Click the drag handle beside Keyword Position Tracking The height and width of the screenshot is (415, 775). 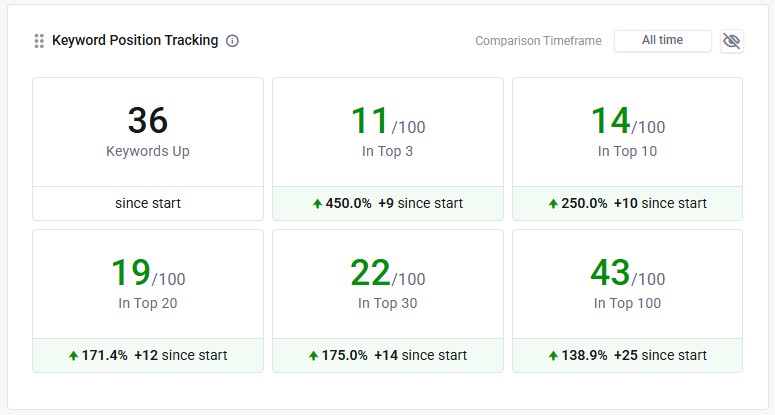(39, 41)
